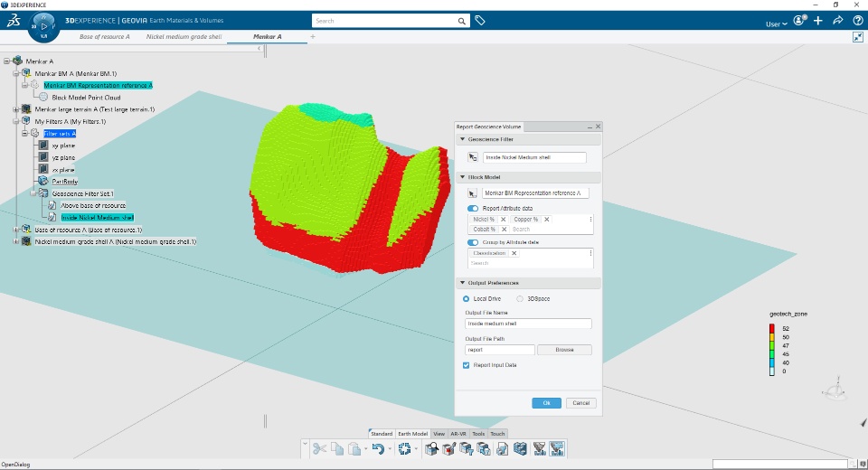
Task: Remove the Classification grouping tag
Action: click(514, 253)
